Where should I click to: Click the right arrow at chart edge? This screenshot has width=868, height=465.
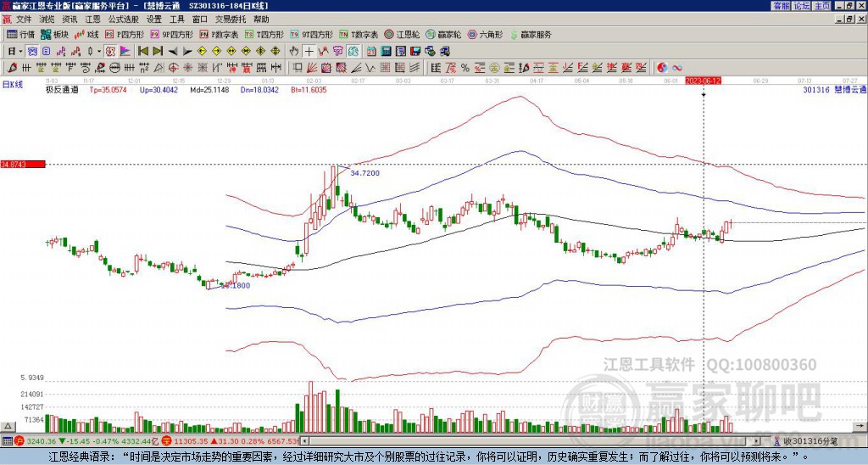pos(860,426)
